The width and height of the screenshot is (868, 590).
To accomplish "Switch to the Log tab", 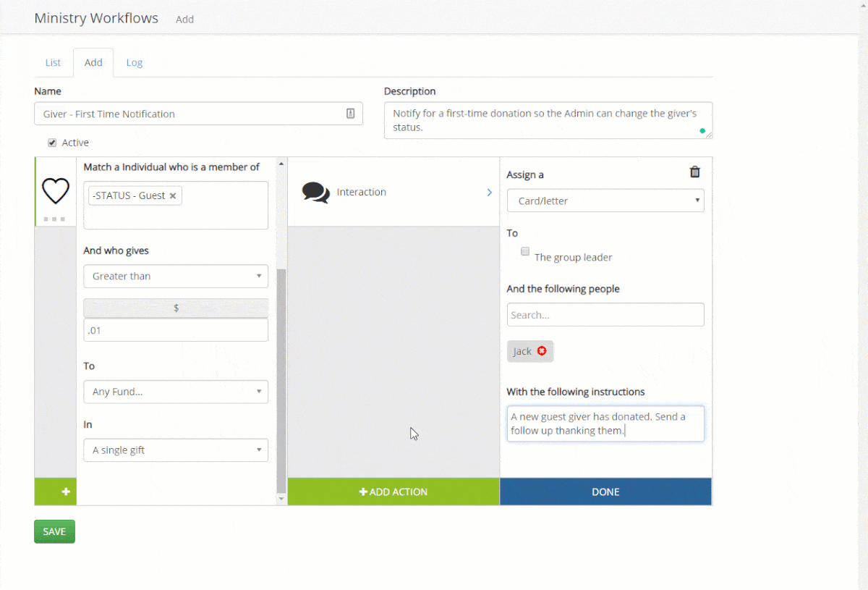I will 135,63.
